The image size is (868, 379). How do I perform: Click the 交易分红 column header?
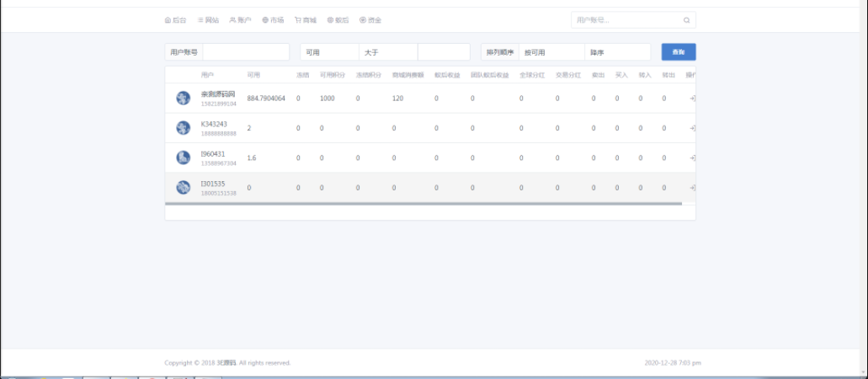(568, 75)
